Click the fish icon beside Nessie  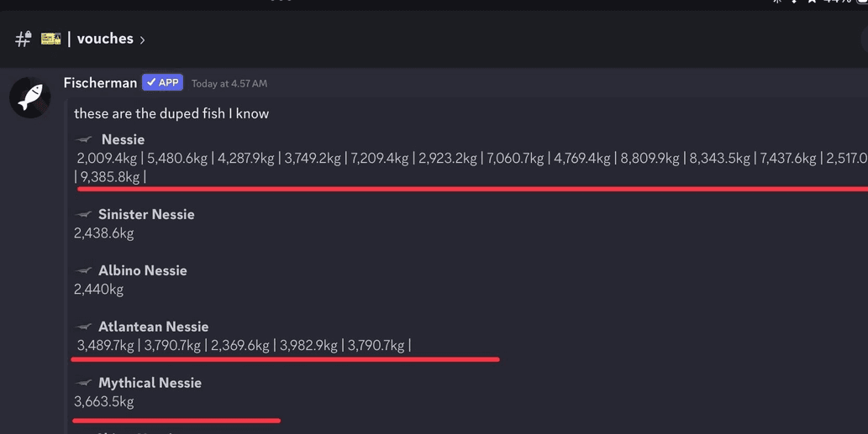(x=84, y=139)
